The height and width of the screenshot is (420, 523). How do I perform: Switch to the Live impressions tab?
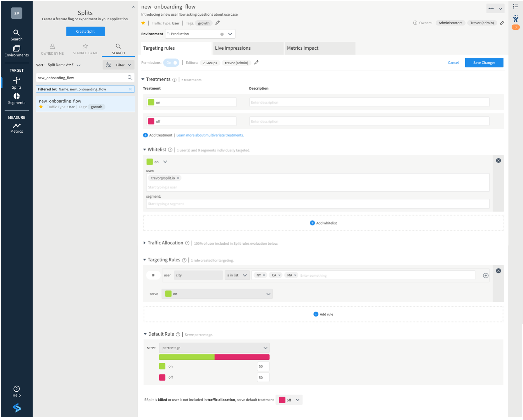(x=248, y=48)
